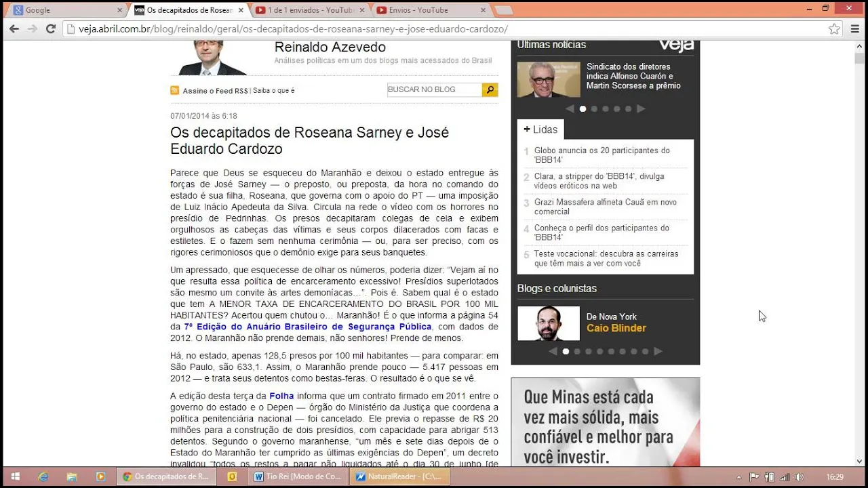Show hidden tray icons with the up arrow
The image size is (868, 488).
(x=740, y=477)
